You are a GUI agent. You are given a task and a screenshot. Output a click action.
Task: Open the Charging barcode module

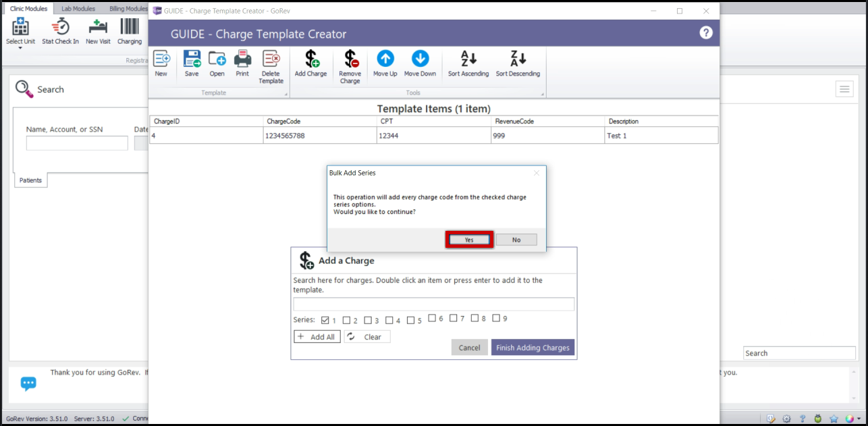click(x=130, y=32)
